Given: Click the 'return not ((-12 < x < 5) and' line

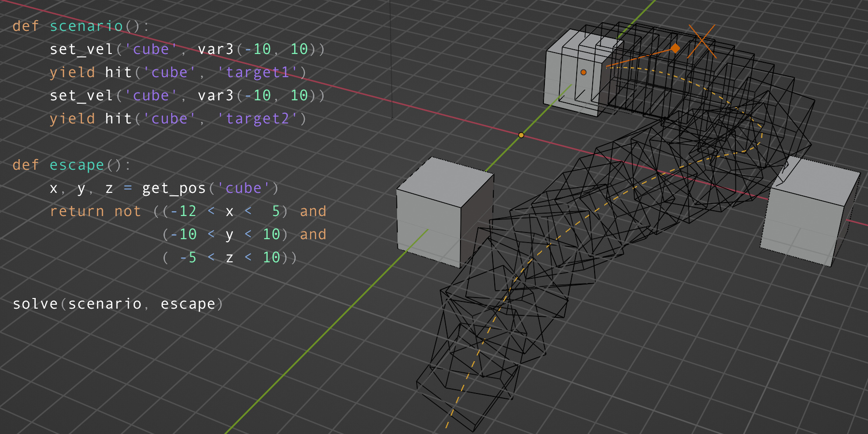Looking at the screenshot, I should click(188, 211).
